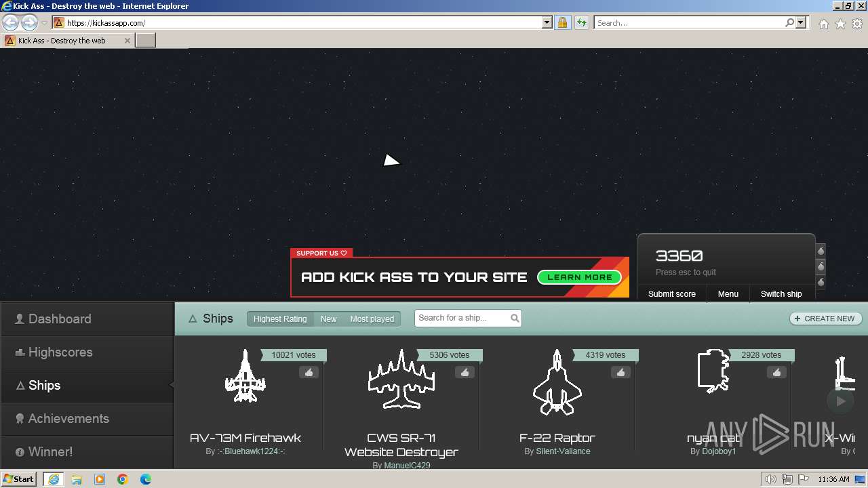
Task: Close the Kick Ass browser tab
Action: [x=127, y=41]
